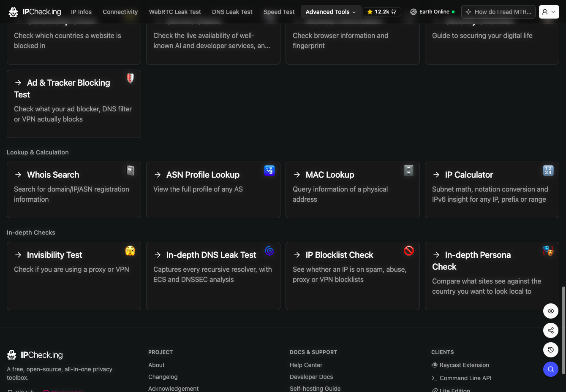
Task: Click the IPCheck.ing logo in the navbar
Action: [x=35, y=12]
